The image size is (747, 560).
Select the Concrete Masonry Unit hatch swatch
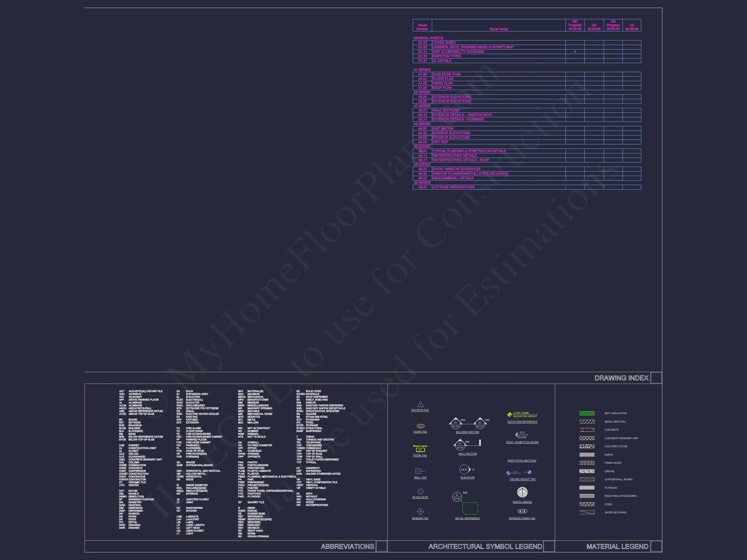pyautogui.click(x=587, y=438)
